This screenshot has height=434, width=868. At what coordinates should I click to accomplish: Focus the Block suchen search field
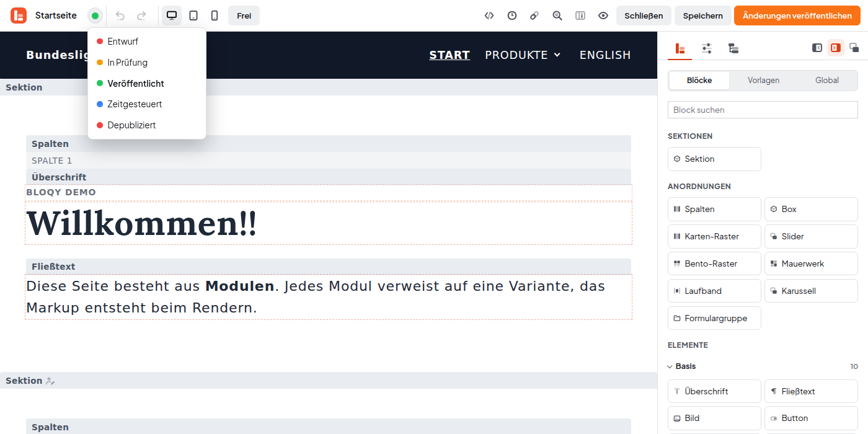coord(763,110)
